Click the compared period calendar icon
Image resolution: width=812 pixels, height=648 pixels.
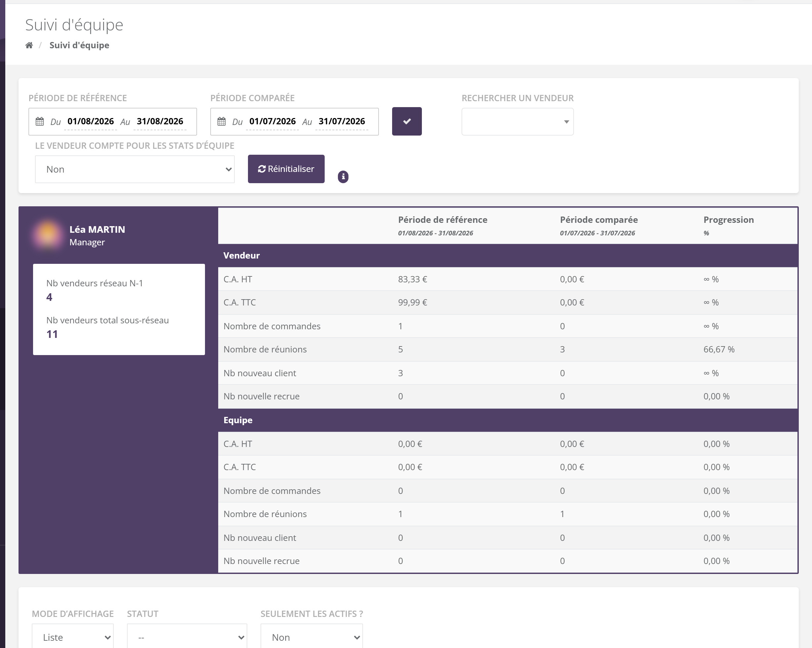[x=222, y=121]
